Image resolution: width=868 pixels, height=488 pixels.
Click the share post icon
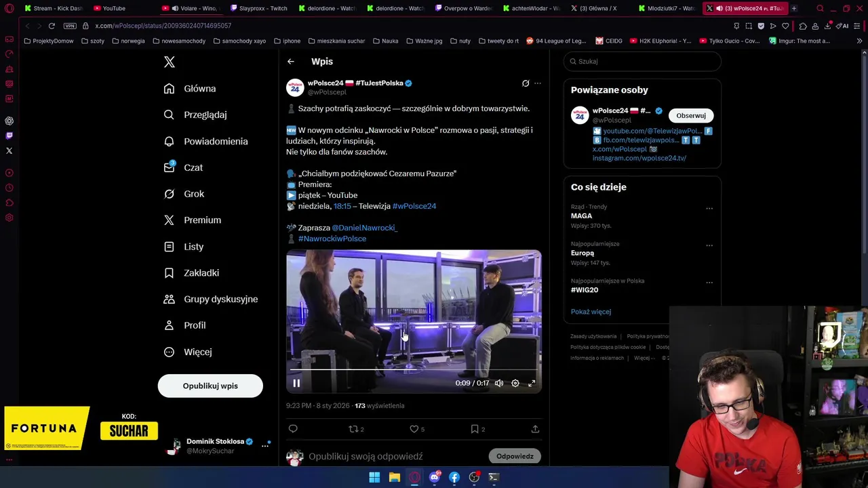pyautogui.click(x=535, y=428)
